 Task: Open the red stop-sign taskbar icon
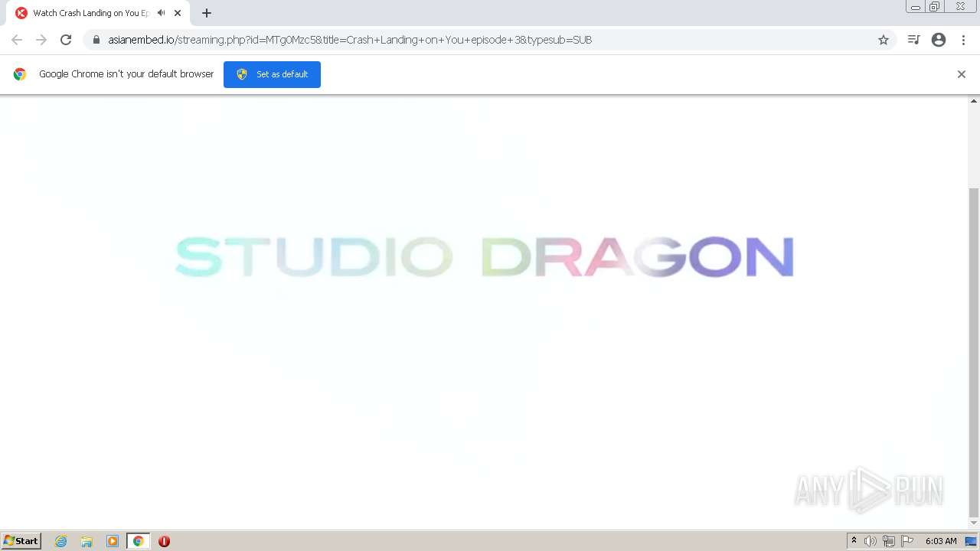pos(164,541)
